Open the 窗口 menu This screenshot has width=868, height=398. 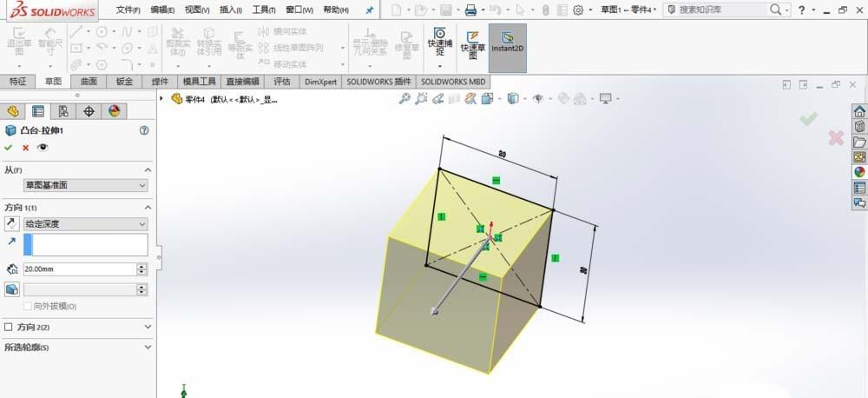click(x=299, y=10)
